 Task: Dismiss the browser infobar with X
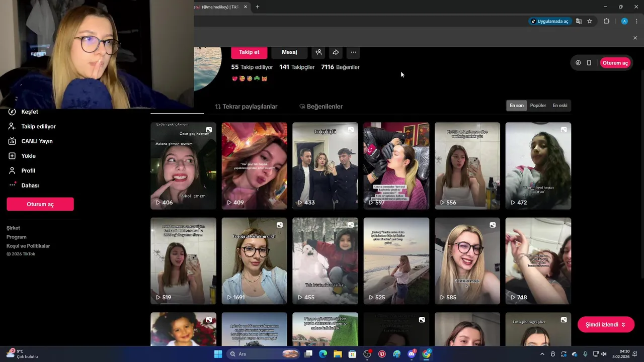[635, 38]
